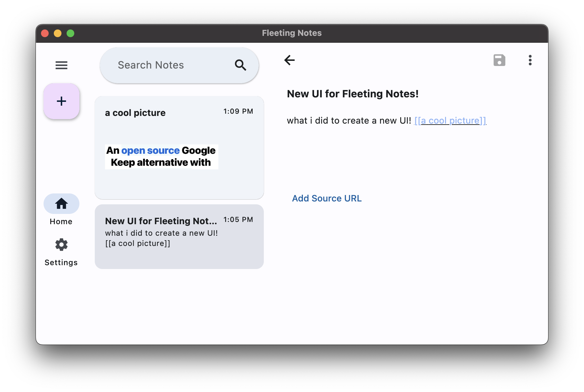The width and height of the screenshot is (584, 392).
Task: Save the note with floppy disk icon
Action: pos(499,60)
